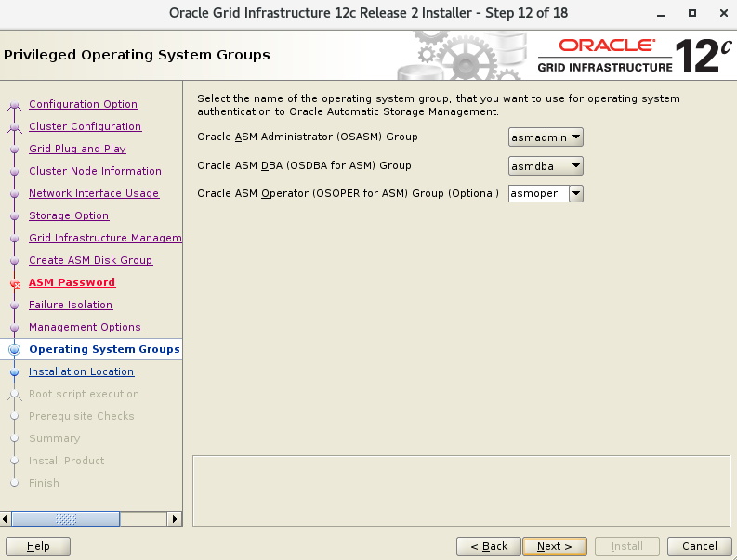Click the Oracle ASM Administrator (OSASM) Group label
737x560 pixels.
[308, 137]
